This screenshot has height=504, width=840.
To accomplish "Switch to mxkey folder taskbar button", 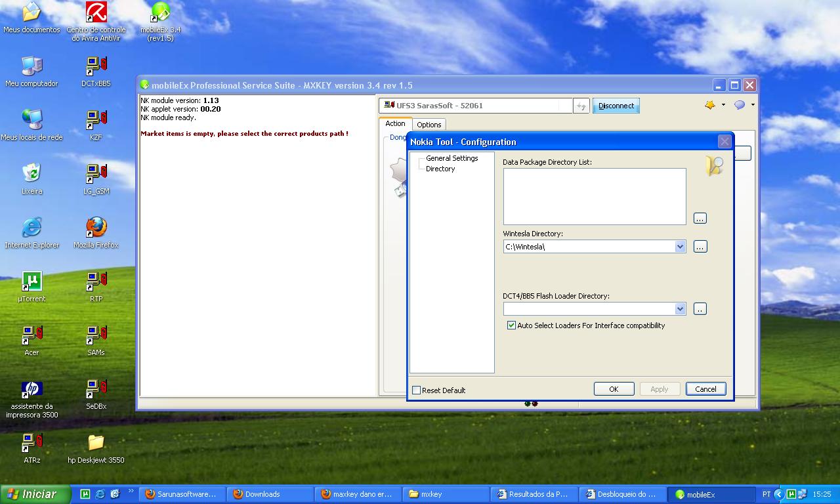I will pos(446,494).
